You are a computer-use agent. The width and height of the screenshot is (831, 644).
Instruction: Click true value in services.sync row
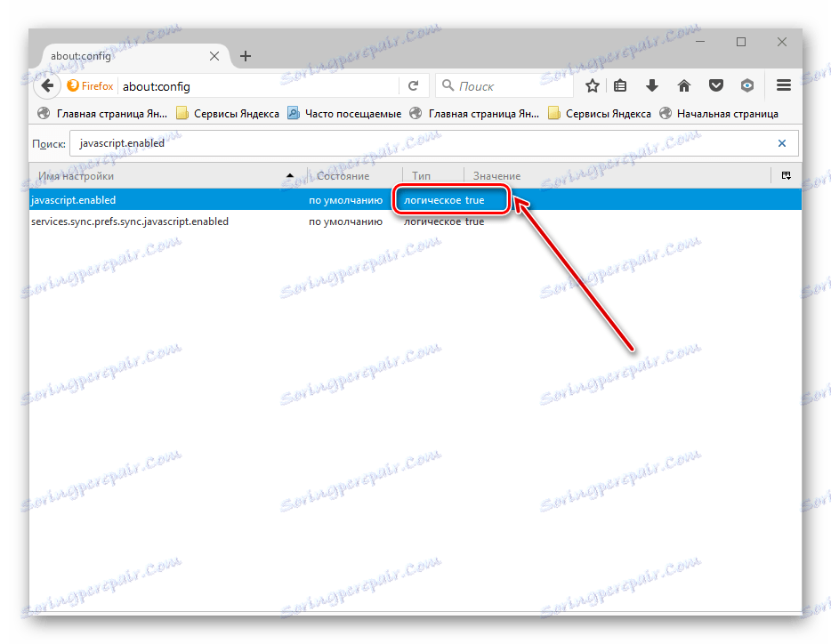click(x=475, y=221)
